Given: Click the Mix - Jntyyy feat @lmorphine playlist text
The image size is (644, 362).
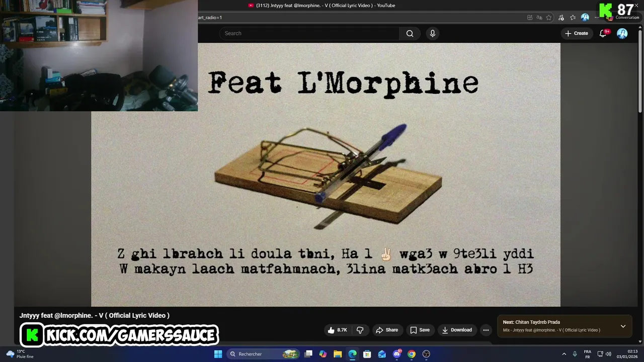Looking at the screenshot, I should 551,330.
